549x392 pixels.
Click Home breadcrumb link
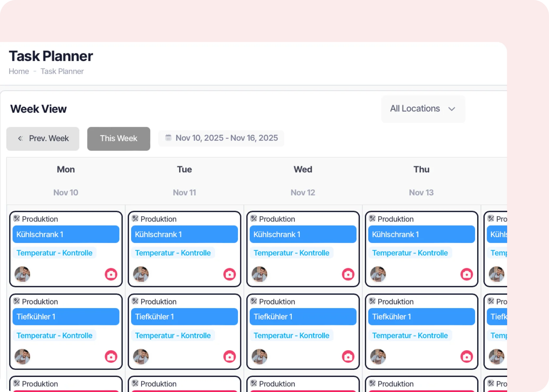point(19,71)
